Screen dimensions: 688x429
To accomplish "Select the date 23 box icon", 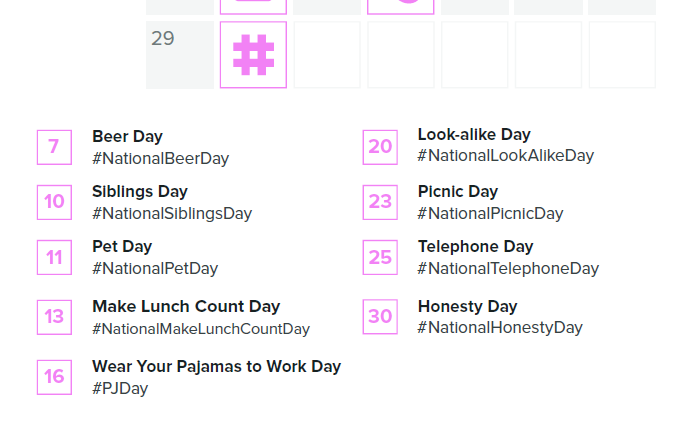I will coord(380,202).
